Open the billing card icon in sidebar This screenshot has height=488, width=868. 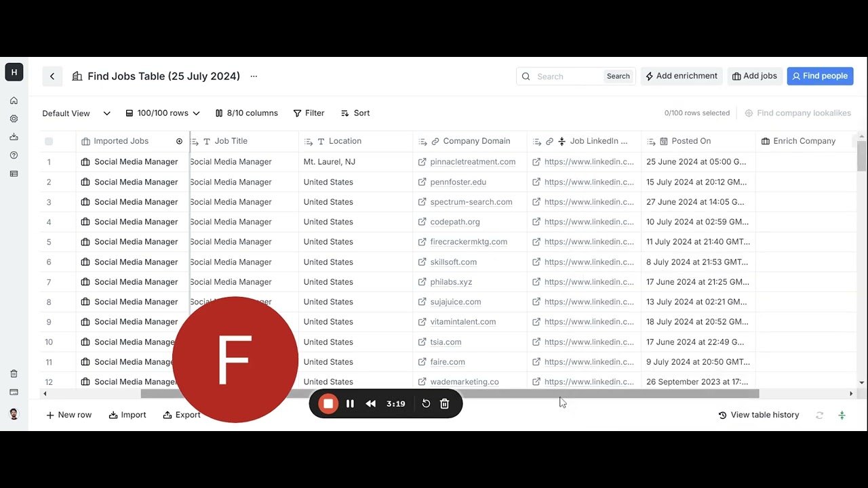click(x=14, y=392)
